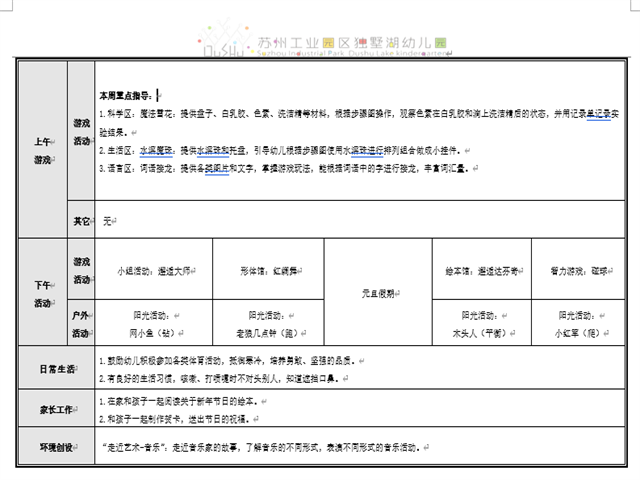The image size is (640, 480).
Task: Click the line starting with 2.有良好的生活习惯
Action: click(x=223, y=378)
